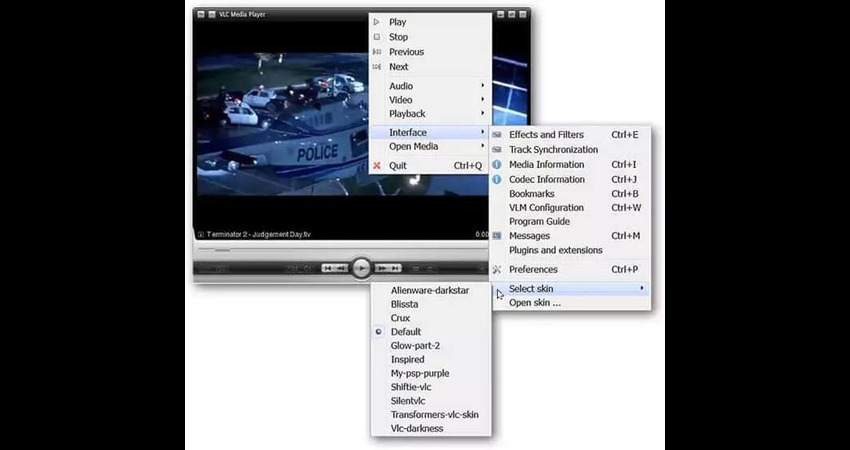850x450 pixels.
Task: Click the VLC Media Player title text
Action: [242, 15]
